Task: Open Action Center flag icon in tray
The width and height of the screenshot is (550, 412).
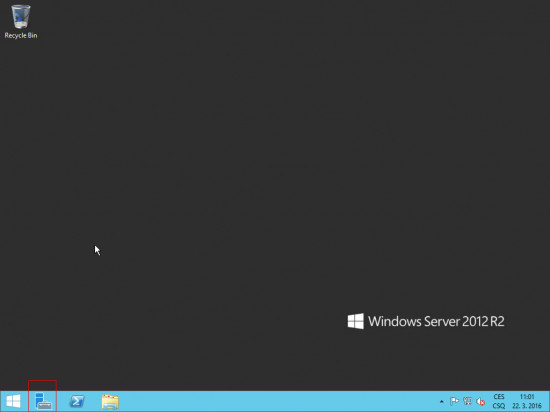Action: click(x=454, y=401)
